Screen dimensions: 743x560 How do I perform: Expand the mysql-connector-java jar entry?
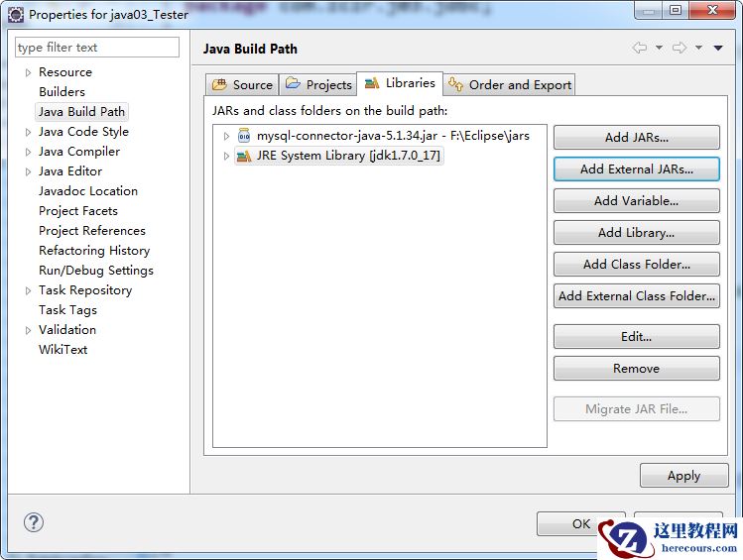(x=226, y=137)
